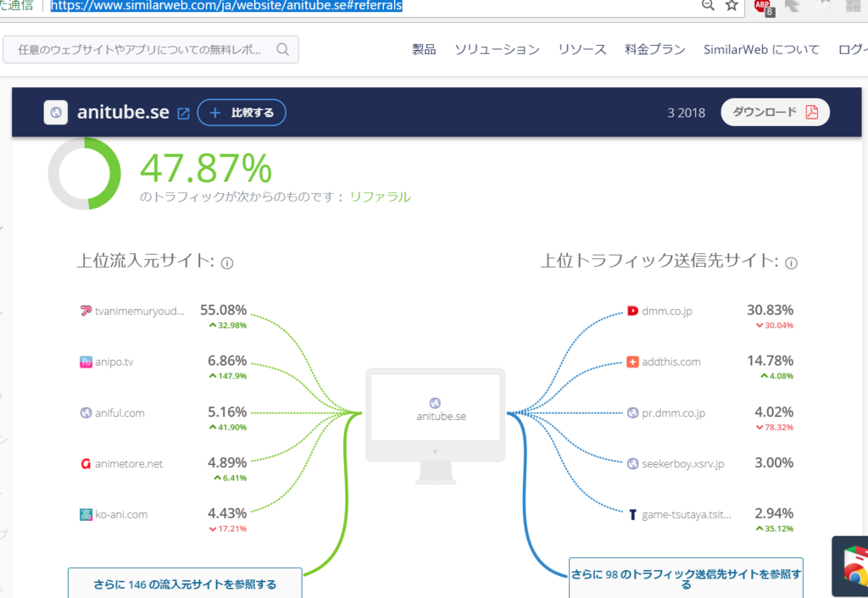
Task: Open the 料金プラン page
Action: pos(655,49)
